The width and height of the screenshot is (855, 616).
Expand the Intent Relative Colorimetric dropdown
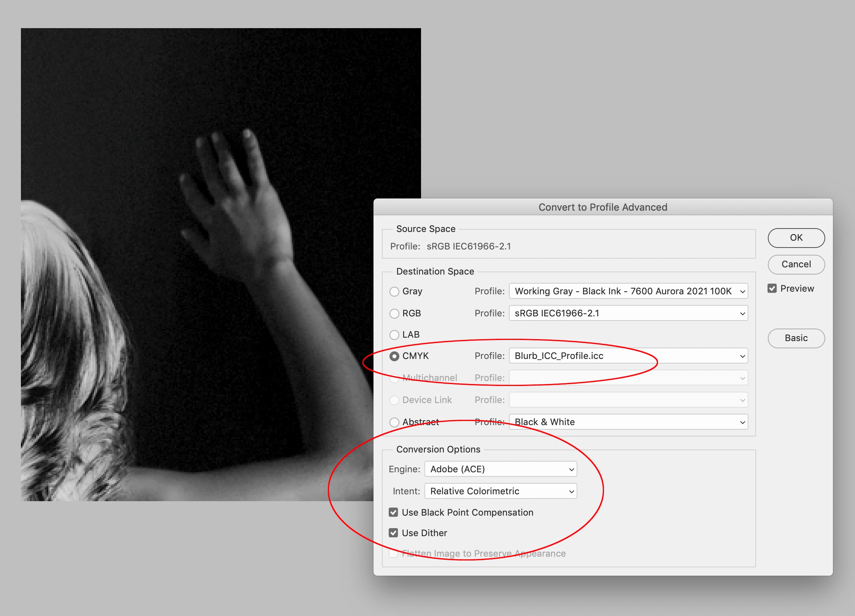click(x=501, y=491)
